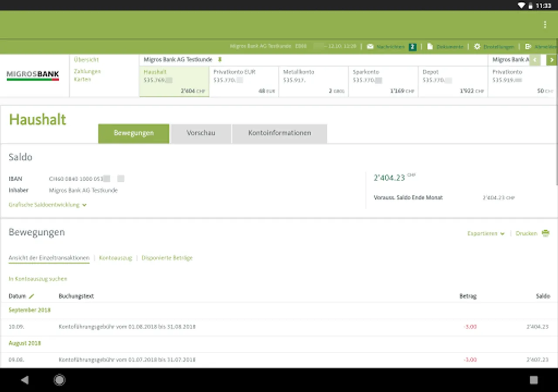Click the Dokumente page icon
The height and width of the screenshot is (392, 558).
tap(430, 47)
